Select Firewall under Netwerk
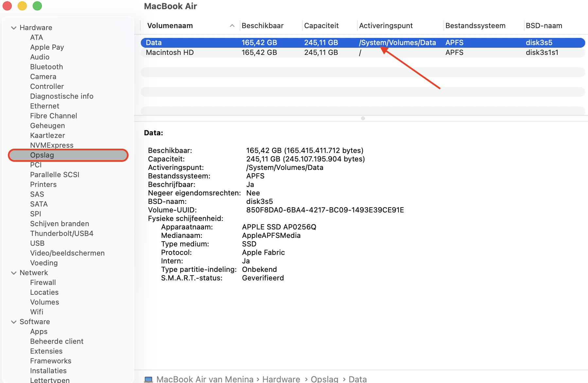The image size is (588, 383). [x=43, y=282]
